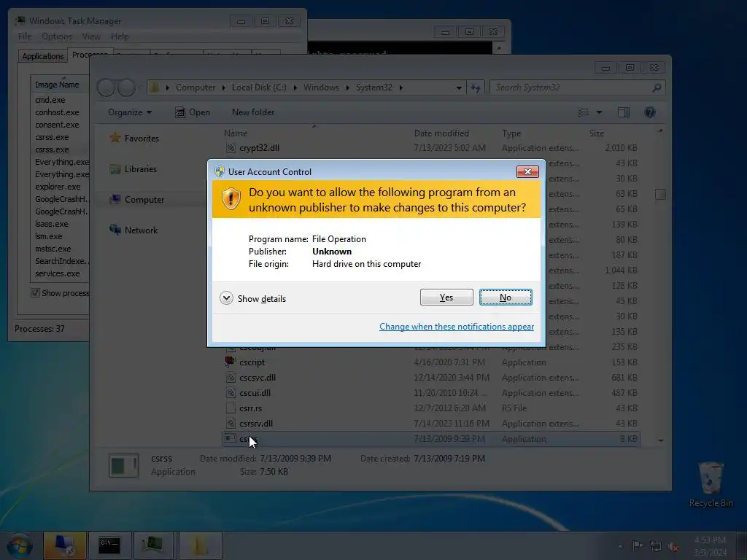Screen dimensions: 747x560
Task: Select services.exe process in Task Manager
Action: click(x=57, y=273)
